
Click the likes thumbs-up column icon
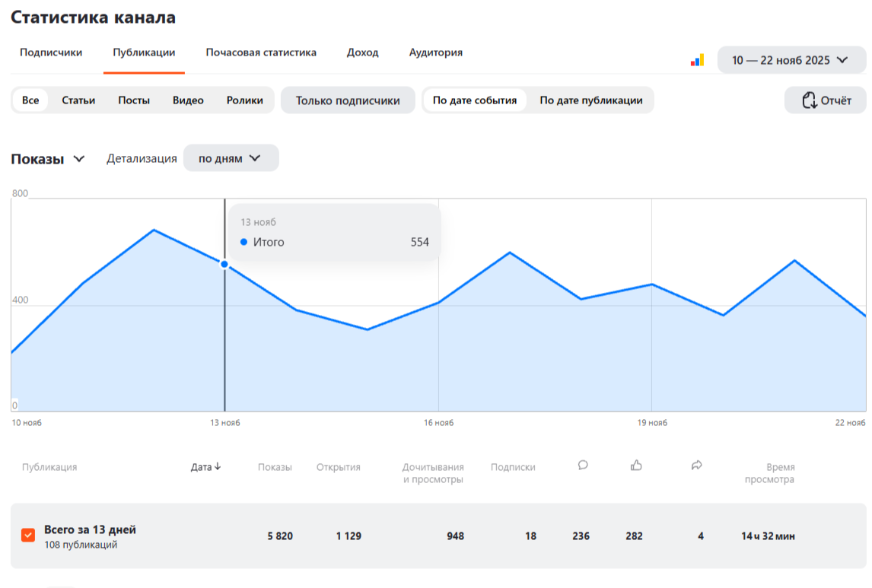pyautogui.click(x=636, y=466)
